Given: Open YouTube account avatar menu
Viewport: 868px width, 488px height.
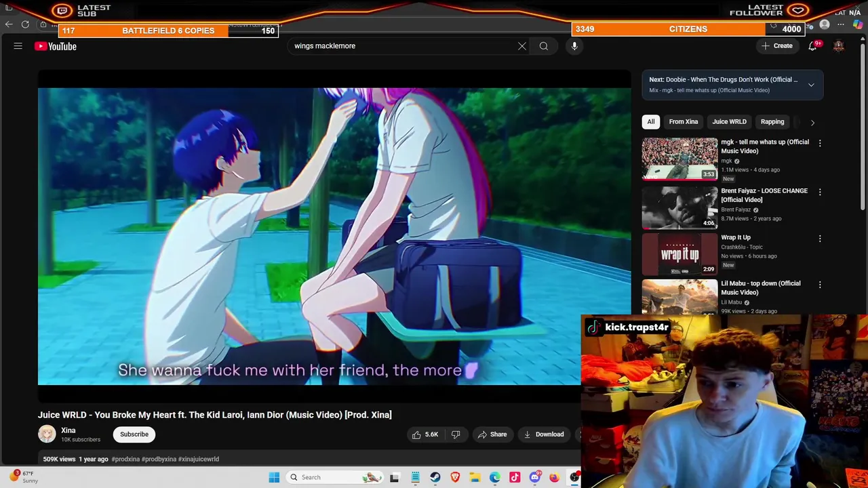Looking at the screenshot, I should [839, 46].
